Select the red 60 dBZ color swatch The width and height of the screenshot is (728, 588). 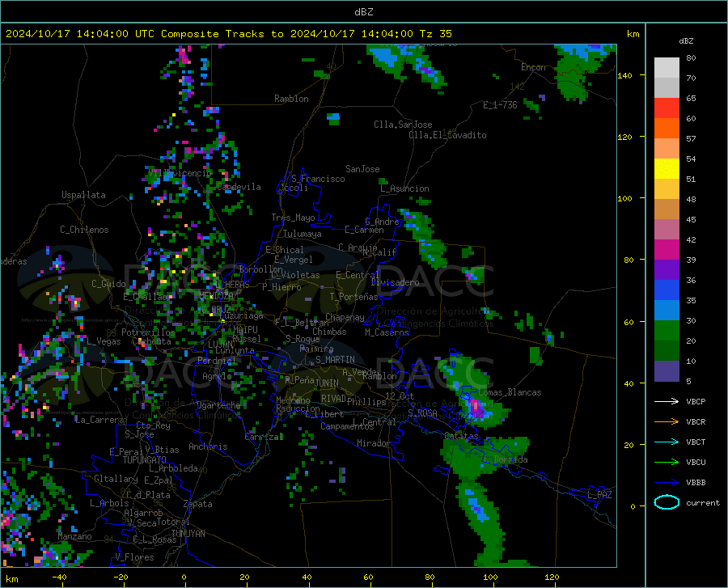click(667, 108)
